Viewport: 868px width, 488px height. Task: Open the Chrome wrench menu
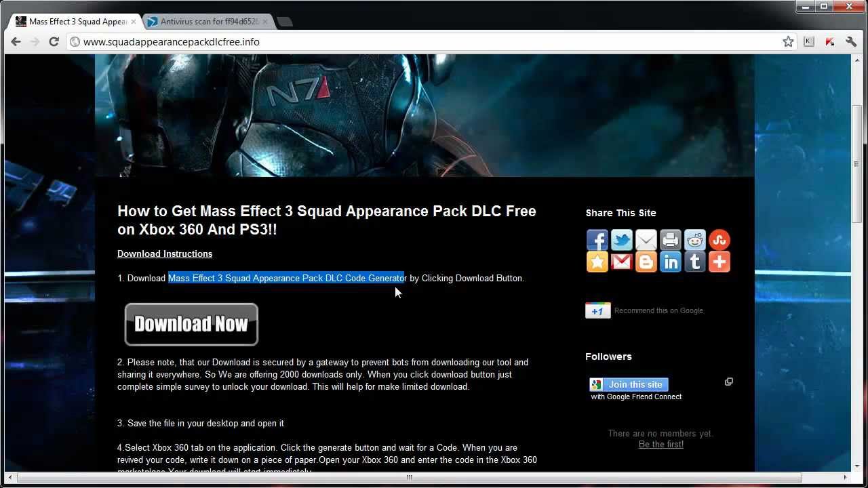pos(852,42)
